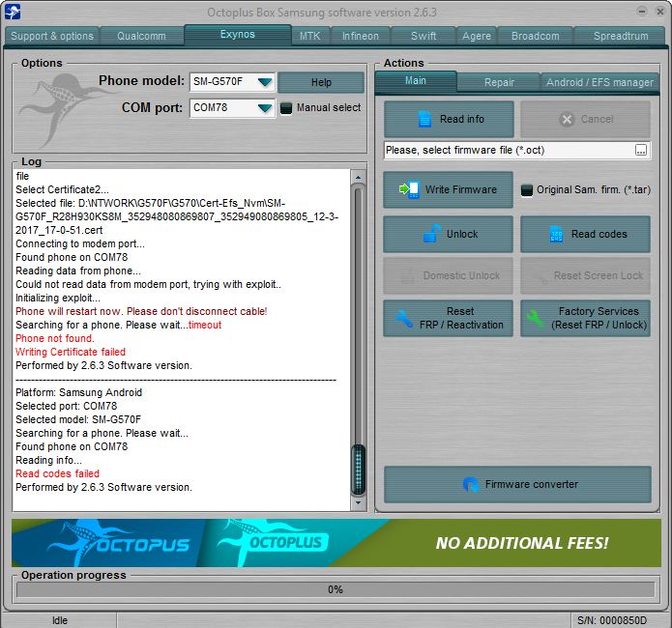Open the Agere tab

[476, 36]
